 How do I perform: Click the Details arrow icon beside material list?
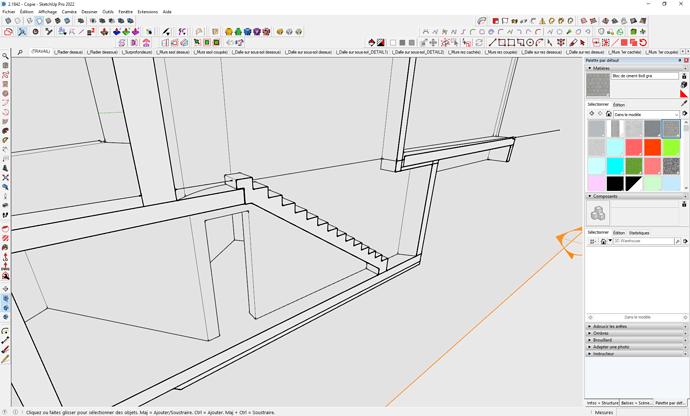685,114
